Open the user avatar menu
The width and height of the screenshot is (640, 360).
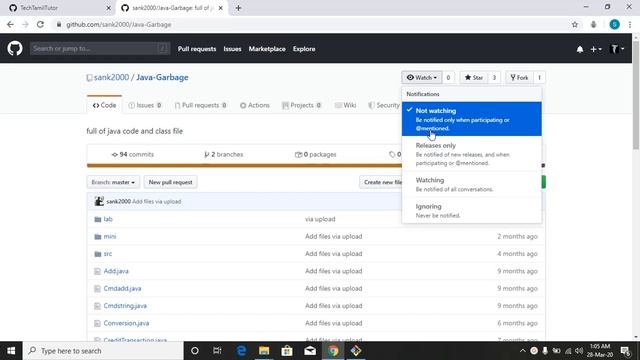click(616, 49)
